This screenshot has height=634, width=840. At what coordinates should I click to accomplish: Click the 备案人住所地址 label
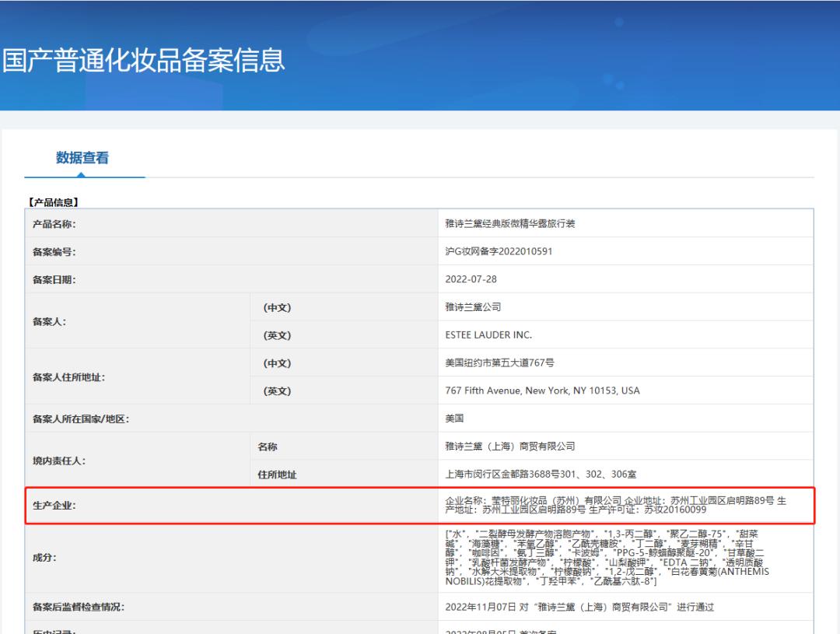[x=68, y=377]
